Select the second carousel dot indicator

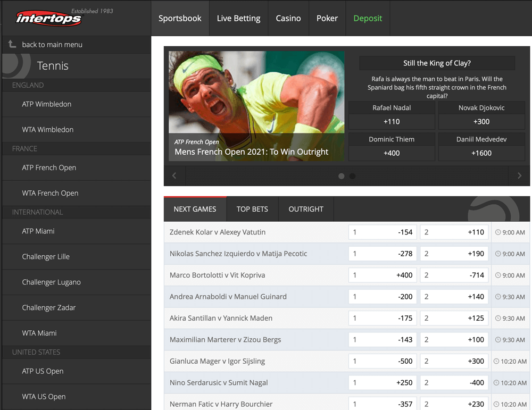tap(353, 176)
